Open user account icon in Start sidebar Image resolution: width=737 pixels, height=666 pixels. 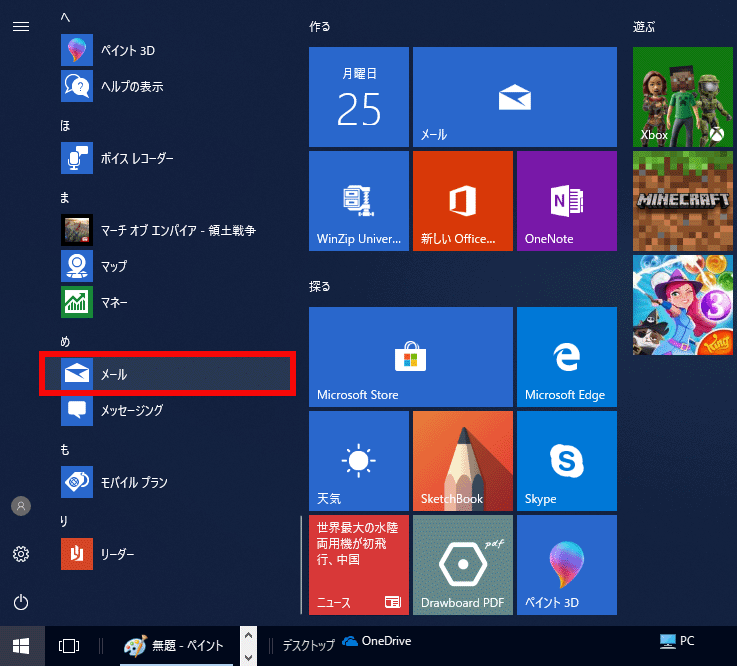point(21,506)
